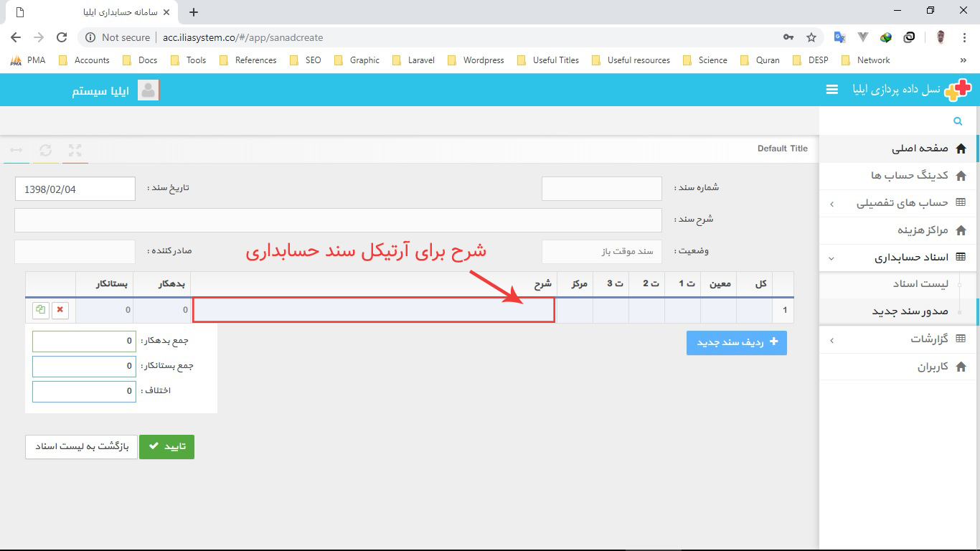
Task: Click the bookmark star icon in the address bar
Action: 811,37
